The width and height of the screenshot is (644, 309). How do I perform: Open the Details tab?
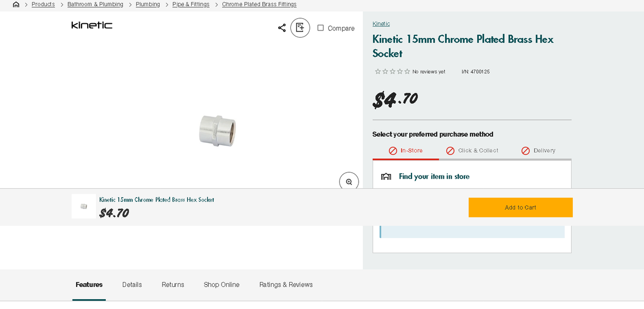[x=132, y=285]
